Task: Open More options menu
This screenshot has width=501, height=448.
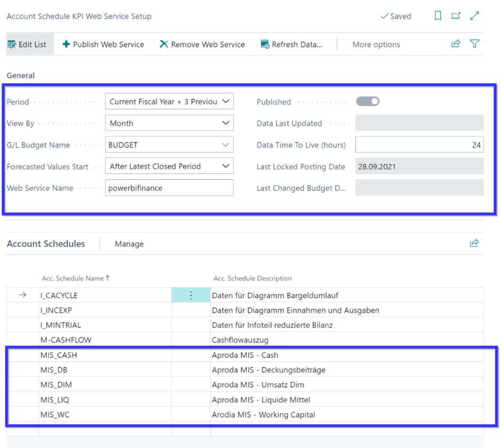Action: pyautogui.click(x=376, y=45)
